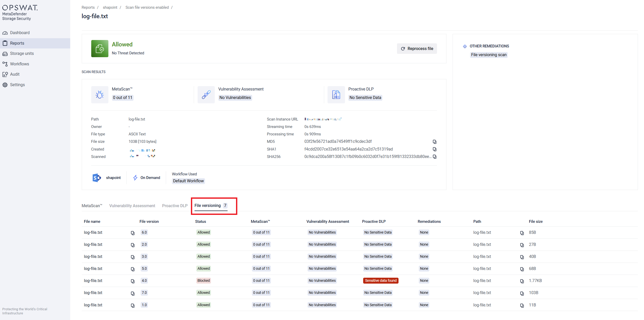Click the green Allowed status icon
The width and height of the screenshot is (644, 320).
(100, 48)
